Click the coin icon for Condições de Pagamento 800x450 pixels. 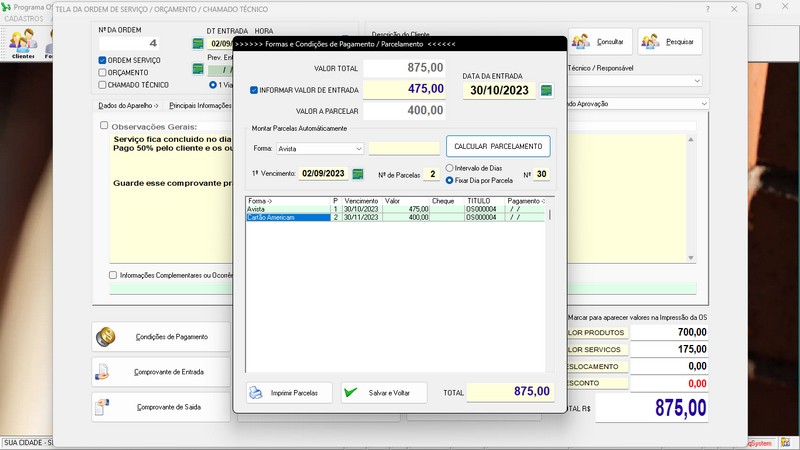105,337
